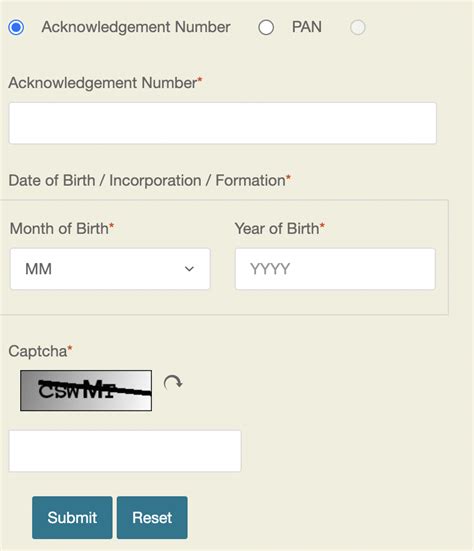
Task: Click the Captcha field label
Action: coord(40,351)
